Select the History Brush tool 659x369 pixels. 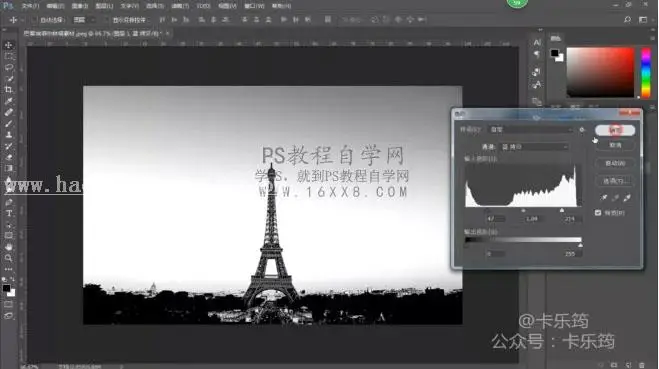click(8, 146)
